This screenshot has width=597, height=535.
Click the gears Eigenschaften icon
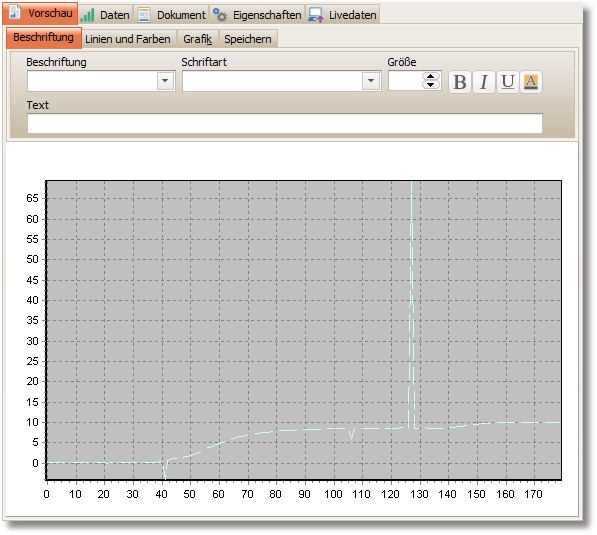point(220,15)
